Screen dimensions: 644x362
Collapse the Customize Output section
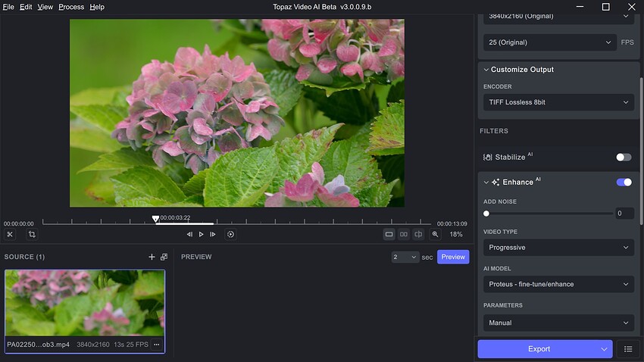[x=486, y=70]
